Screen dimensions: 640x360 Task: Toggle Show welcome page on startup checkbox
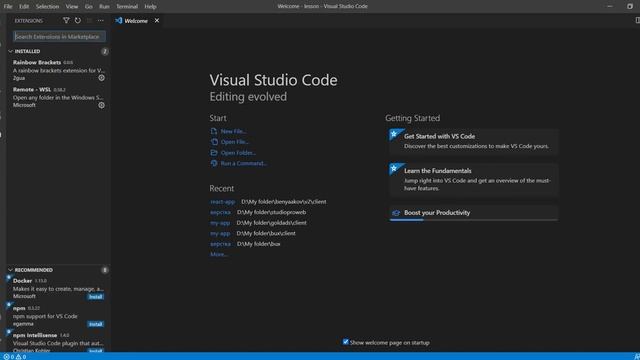[x=345, y=342]
